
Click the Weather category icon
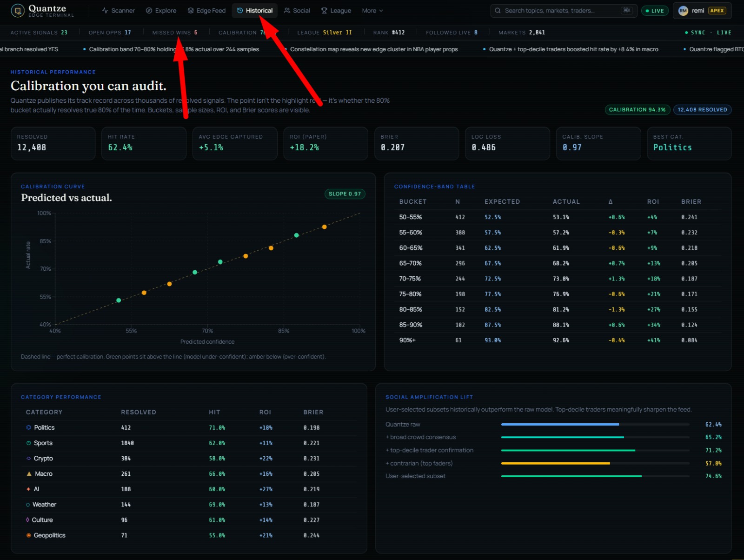(28, 505)
